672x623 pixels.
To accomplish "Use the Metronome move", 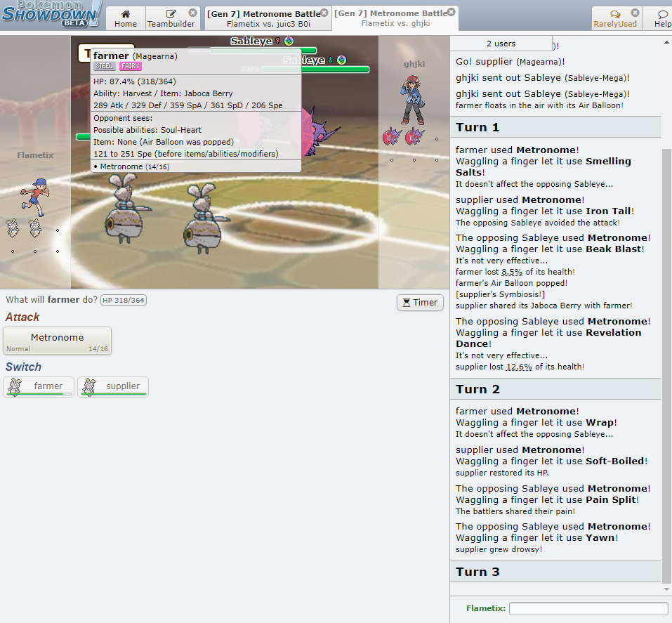I will 57,341.
